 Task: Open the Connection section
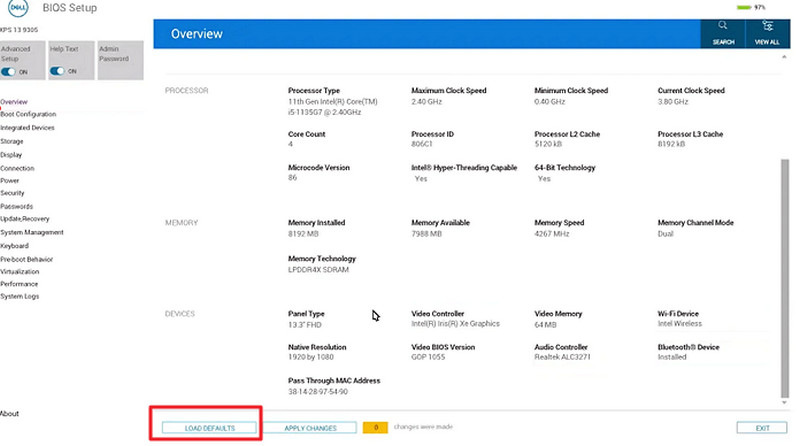[x=17, y=168]
